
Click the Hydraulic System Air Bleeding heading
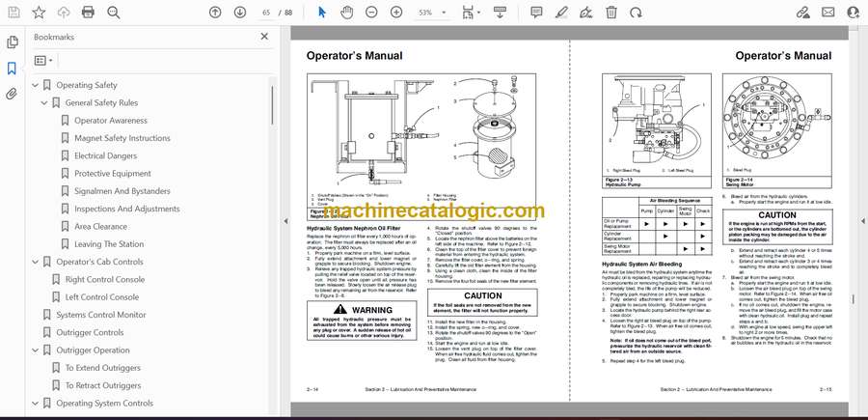pyautogui.click(x=641, y=265)
